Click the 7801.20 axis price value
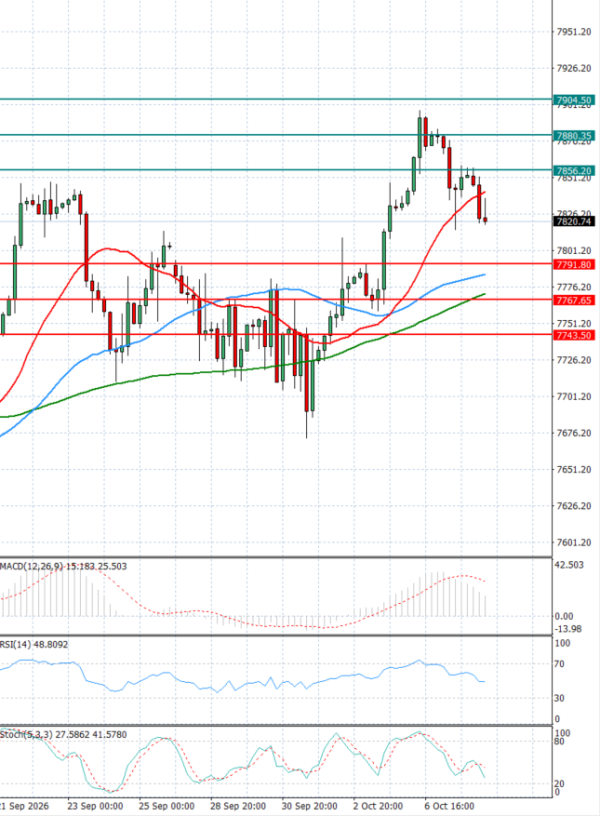The image size is (600, 816). point(574,250)
